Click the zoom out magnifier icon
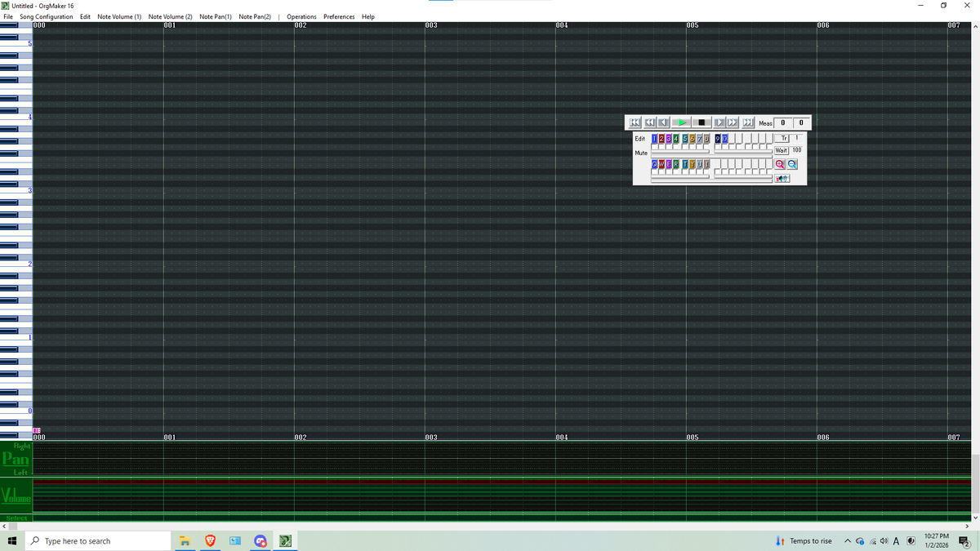 click(x=791, y=164)
